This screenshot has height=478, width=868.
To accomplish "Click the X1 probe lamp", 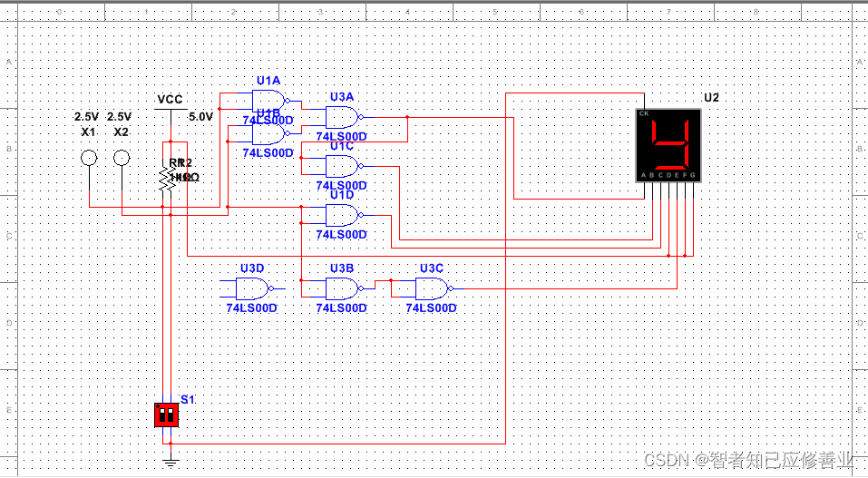I will (x=89, y=158).
